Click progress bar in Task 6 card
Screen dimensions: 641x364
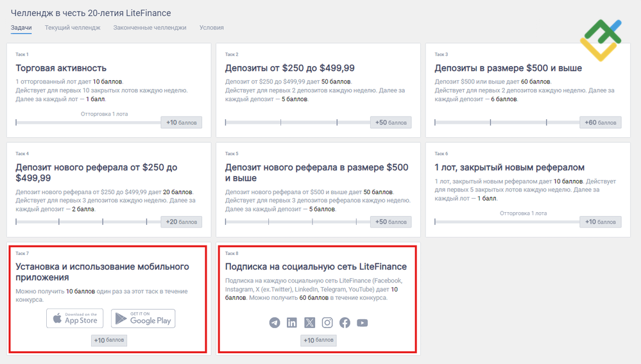point(507,222)
